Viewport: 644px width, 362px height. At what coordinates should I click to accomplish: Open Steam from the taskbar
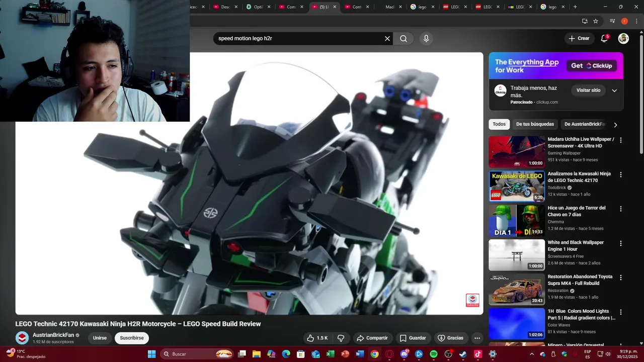tap(463, 354)
